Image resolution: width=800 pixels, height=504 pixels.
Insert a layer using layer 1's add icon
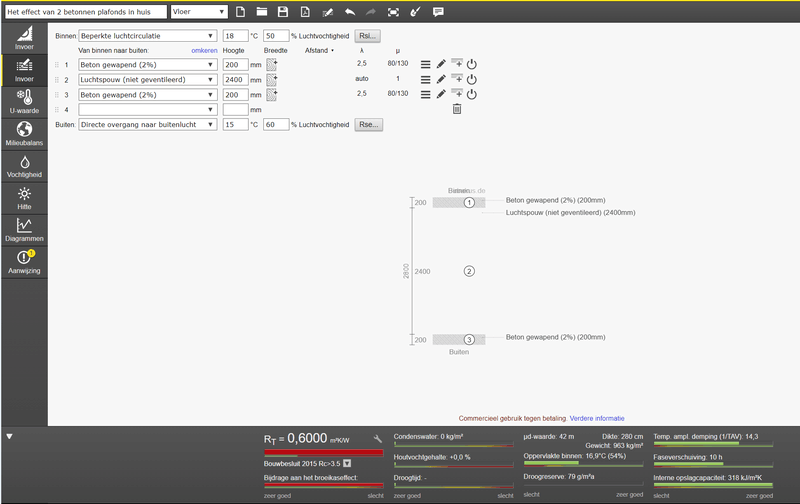click(457, 63)
